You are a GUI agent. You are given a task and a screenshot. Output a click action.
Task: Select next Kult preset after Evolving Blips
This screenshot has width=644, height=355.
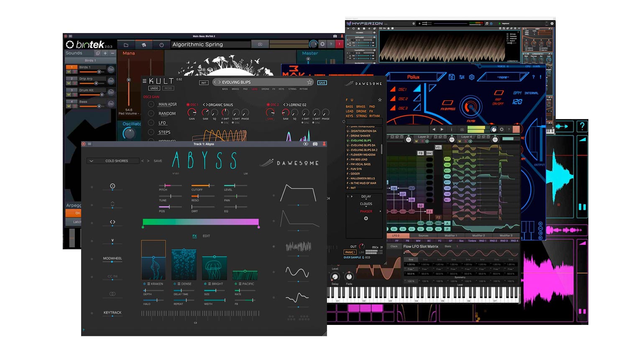(x=220, y=82)
